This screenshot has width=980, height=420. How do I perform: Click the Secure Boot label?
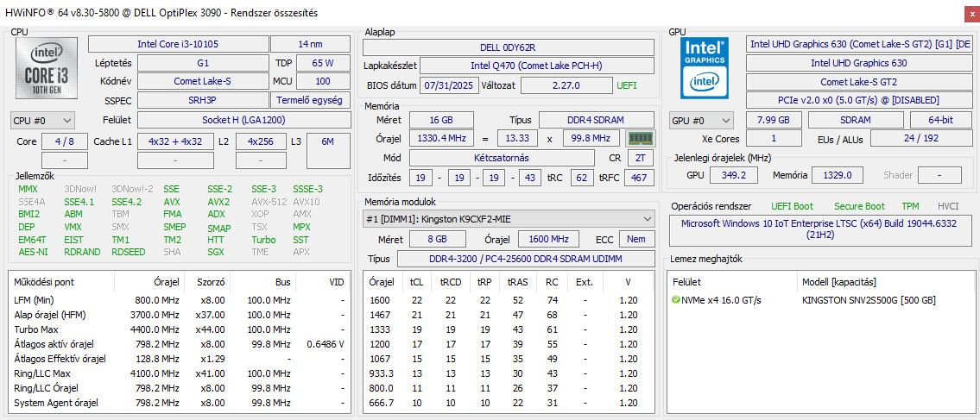point(858,206)
